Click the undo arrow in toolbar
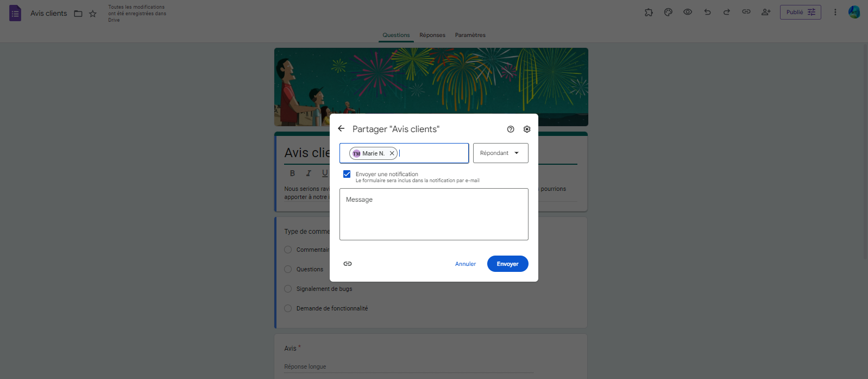Image resolution: width=868 pixels, height=379 pixels. coord(707,12)
